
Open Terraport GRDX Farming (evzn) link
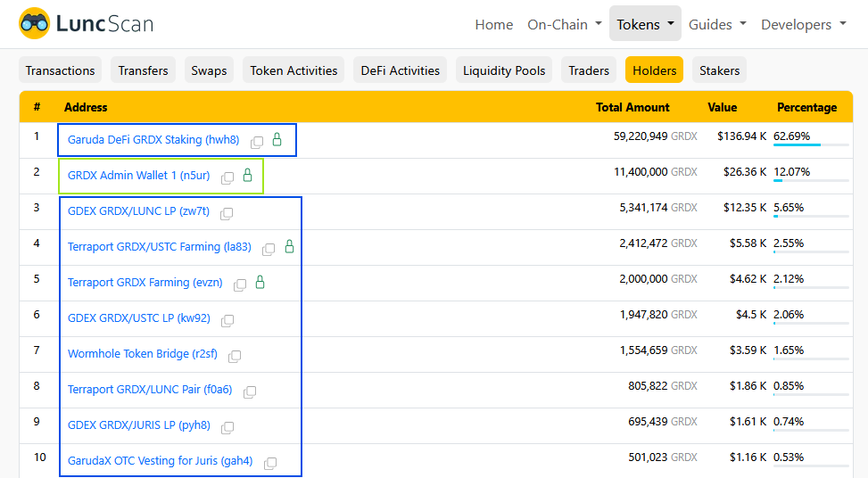pos(145,282)
